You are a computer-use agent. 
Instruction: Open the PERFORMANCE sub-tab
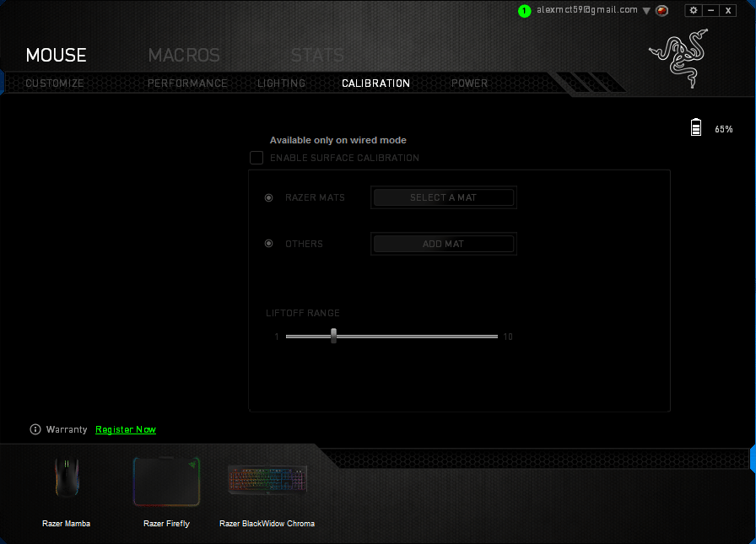(x=187, y=83)
